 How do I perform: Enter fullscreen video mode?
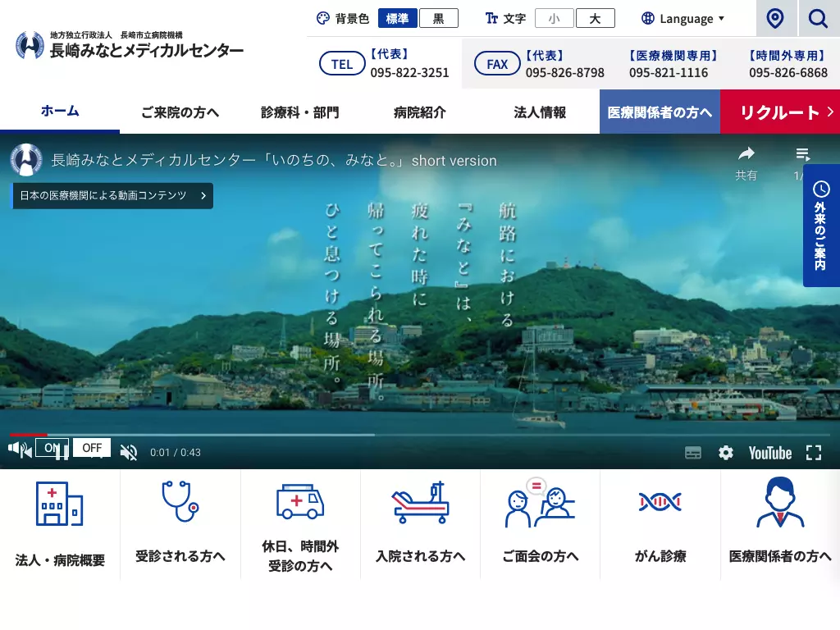814,453
